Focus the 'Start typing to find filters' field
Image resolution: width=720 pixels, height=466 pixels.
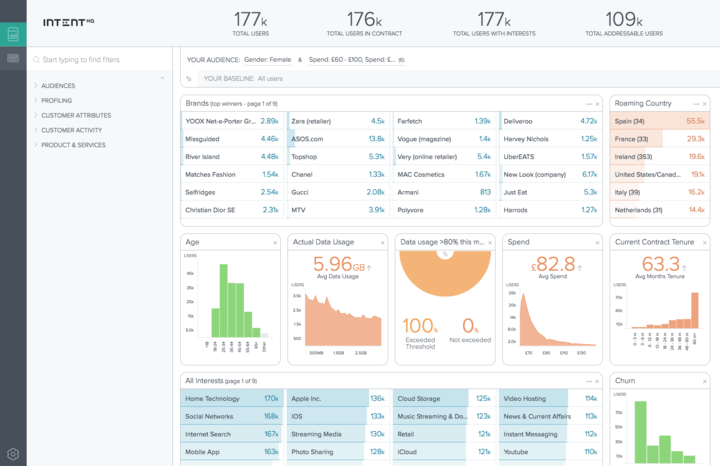click(99, 60)
